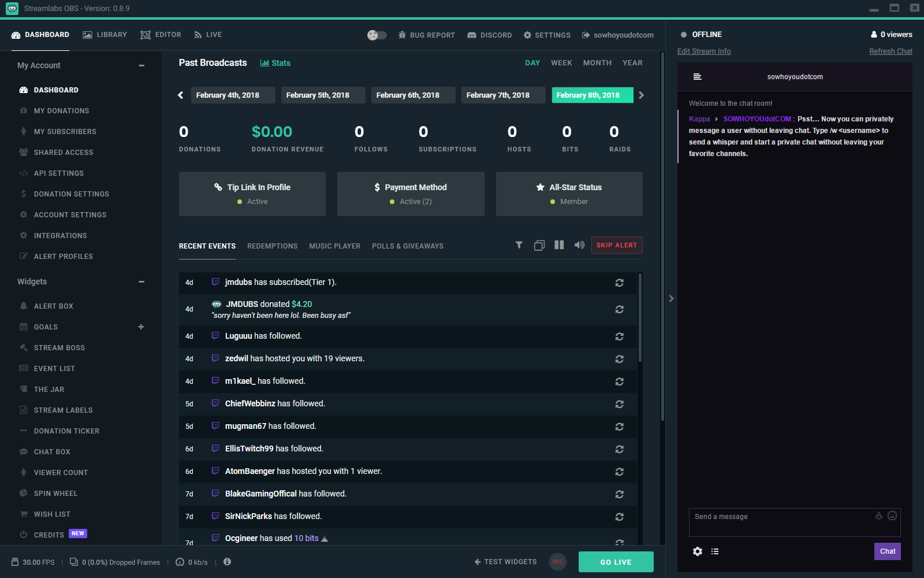Switch to the Editor tab
This screenshot has width=924, height=578.
coord(161,35)
